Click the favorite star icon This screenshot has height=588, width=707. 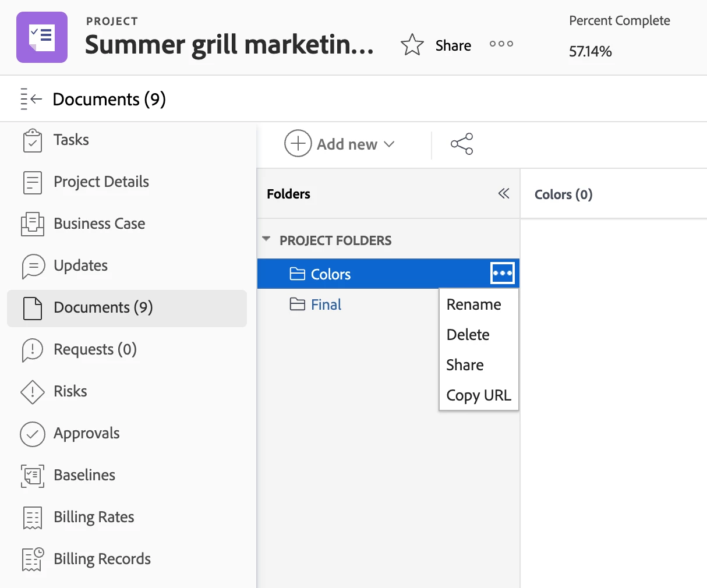[x=412, y=45]
